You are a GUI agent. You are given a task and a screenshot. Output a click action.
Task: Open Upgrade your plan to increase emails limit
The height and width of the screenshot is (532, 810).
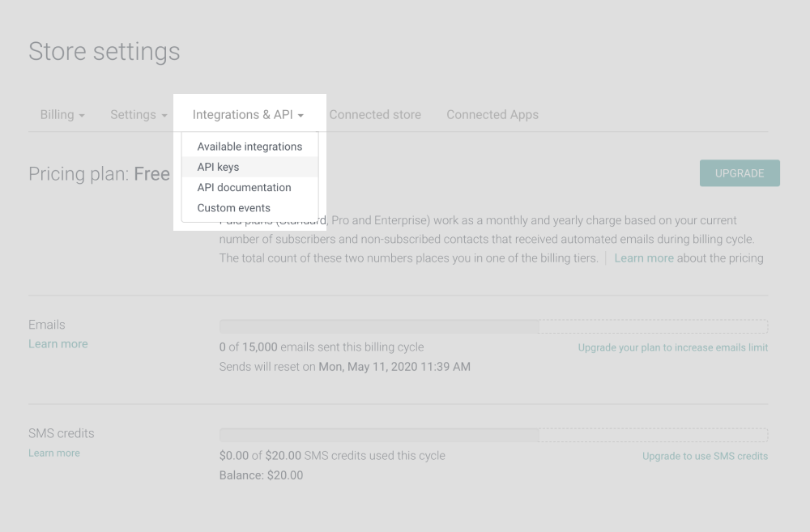pos(672,347)
